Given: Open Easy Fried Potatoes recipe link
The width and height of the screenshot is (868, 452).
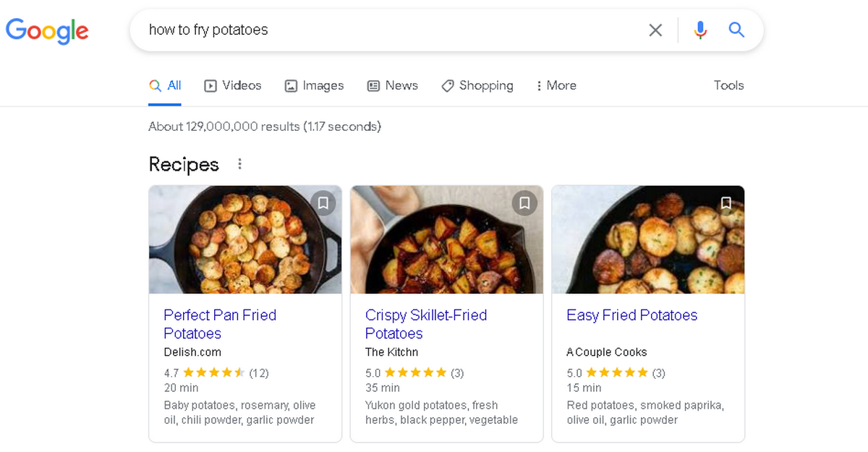Looking at the screenshot, I should 632,315.
